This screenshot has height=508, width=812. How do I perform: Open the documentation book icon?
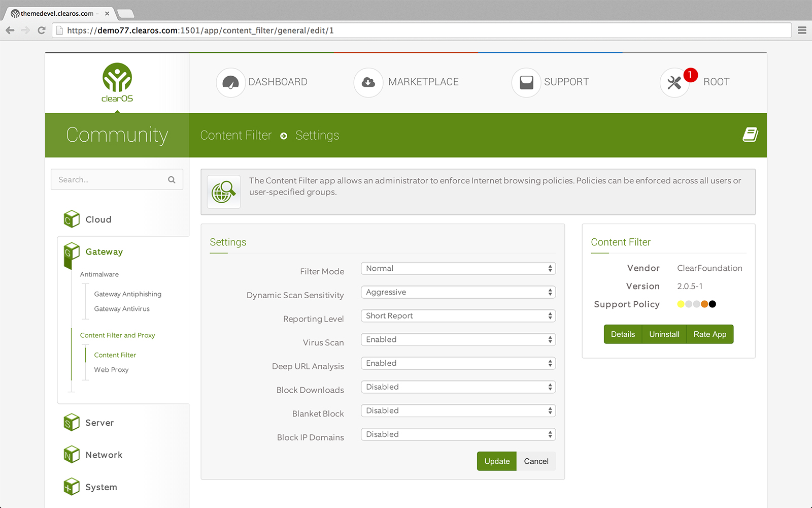(750, 135)
